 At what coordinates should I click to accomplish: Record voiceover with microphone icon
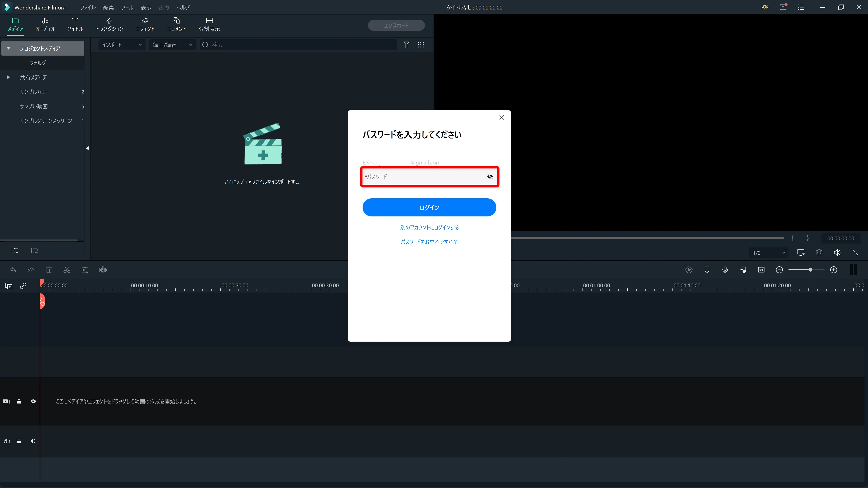pyautogui.click(x=725, y=270)
